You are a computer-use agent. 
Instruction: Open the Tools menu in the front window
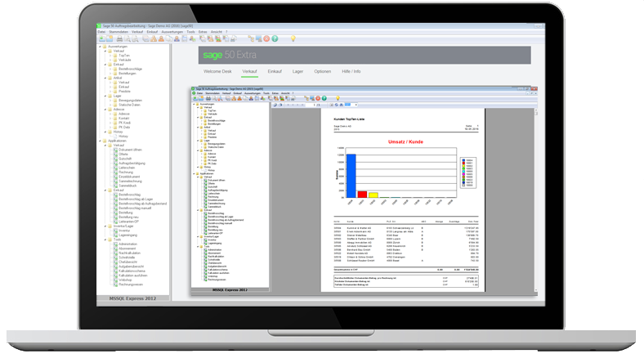click(x=266, y=93)
